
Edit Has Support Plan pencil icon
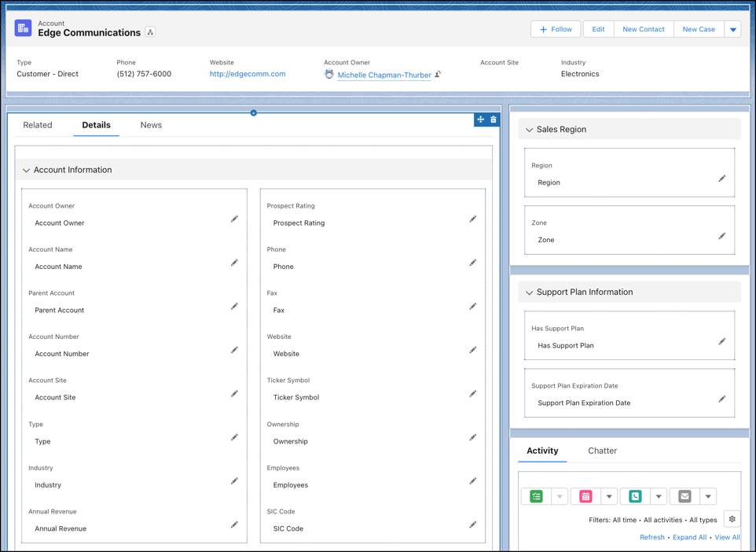pos(721,341)
